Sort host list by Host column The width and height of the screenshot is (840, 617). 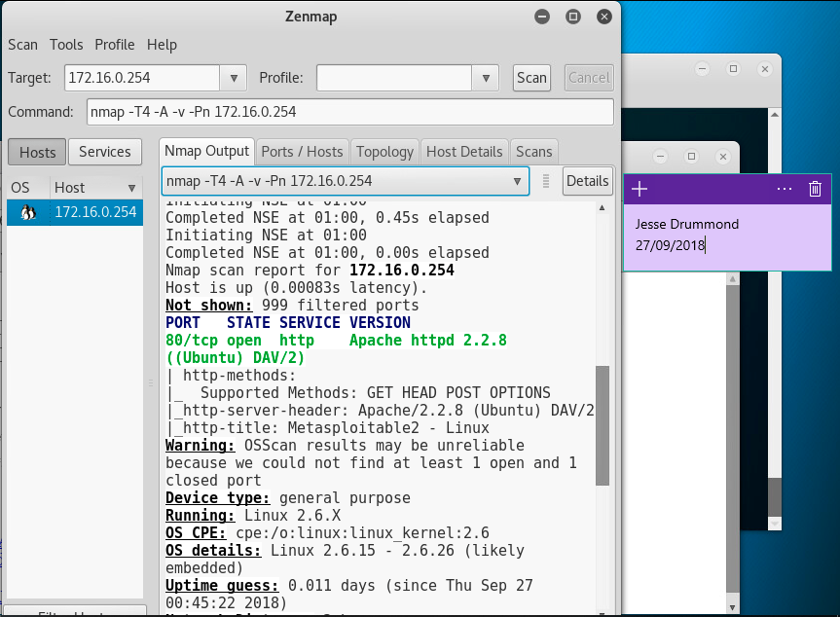pyautogui.click(x=96, y=188)
